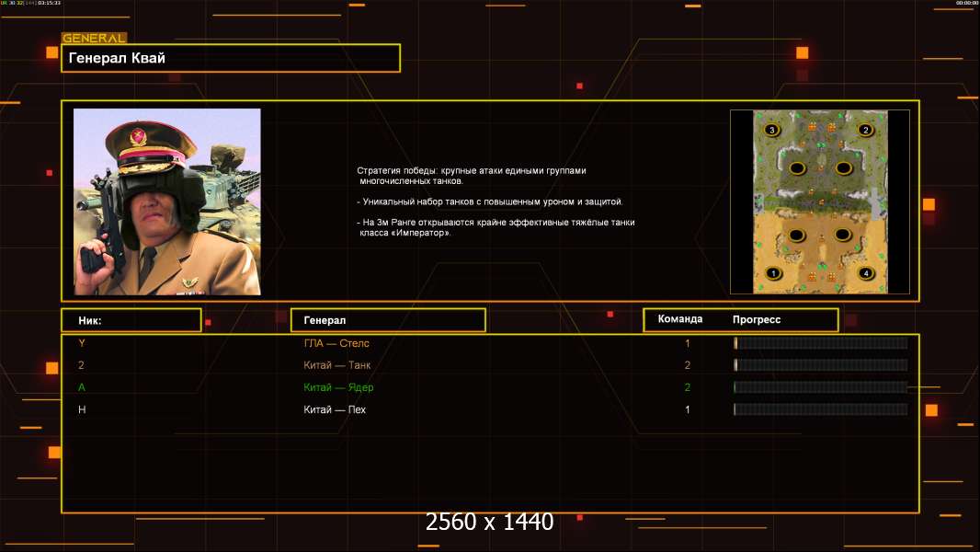Click the Генерал column header
Viewport: 980px width, 552px height.
pyautogui.click(x=387, y=320)
